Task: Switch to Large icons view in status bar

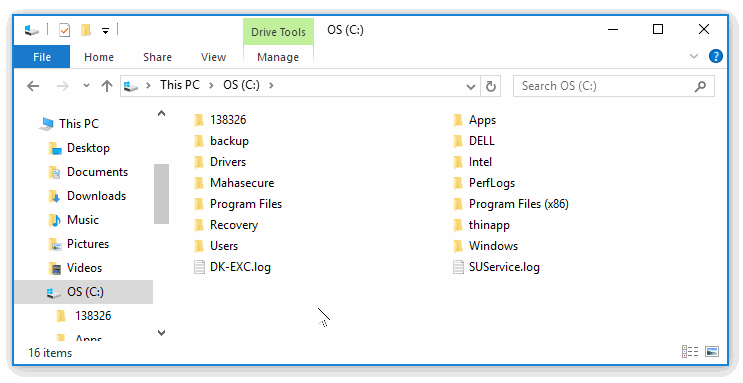Action: [712, 352]
